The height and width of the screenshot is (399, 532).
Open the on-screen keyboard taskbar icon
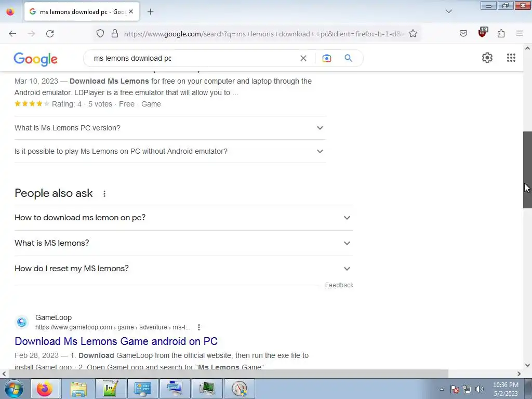click(175, 389)
